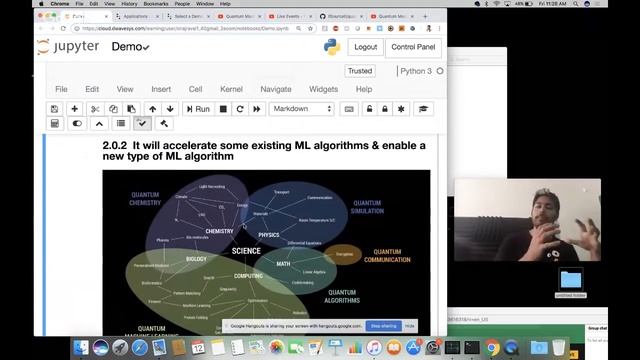Switch to the Live Events YouTube tab
Image resolution: width=640 pixels, height=360 pixels.
[290, 16]
